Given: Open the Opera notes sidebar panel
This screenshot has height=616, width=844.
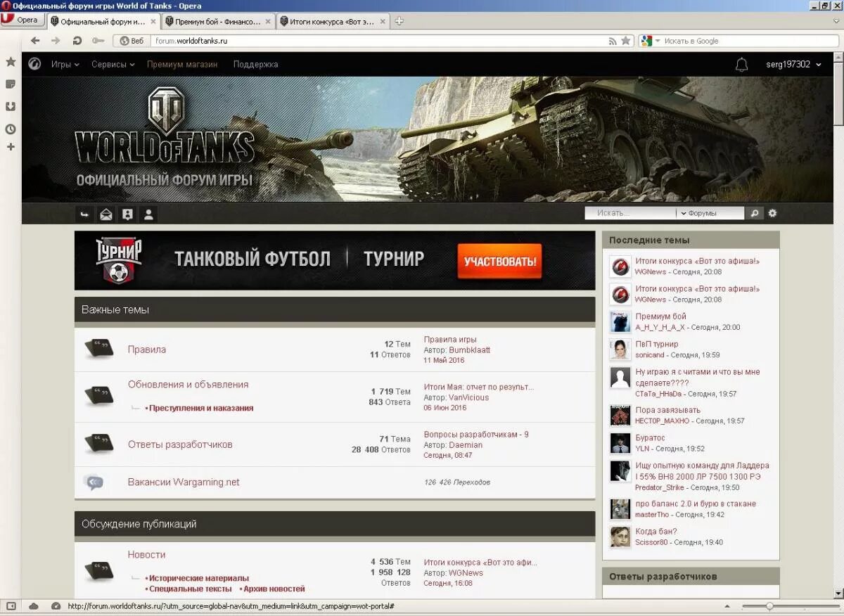Looking at the screenshot, I should [x=11, y=84].
